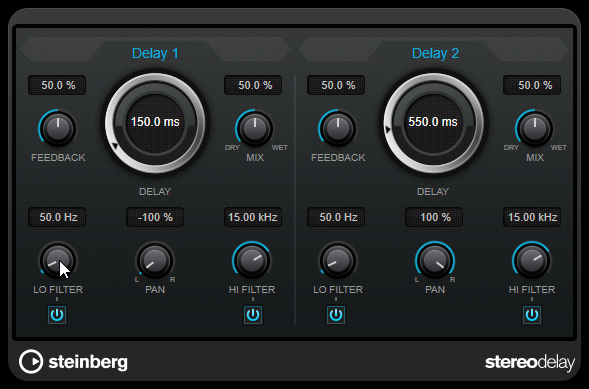
Task: Toggle Delay 2 Lo Filter power button
Action: coord(336,315)
